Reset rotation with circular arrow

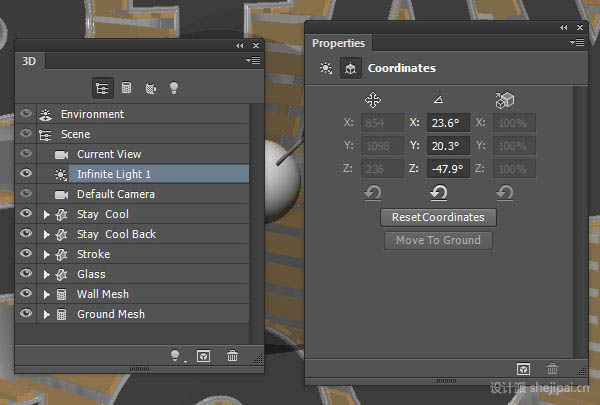click(x=439, y=193)
